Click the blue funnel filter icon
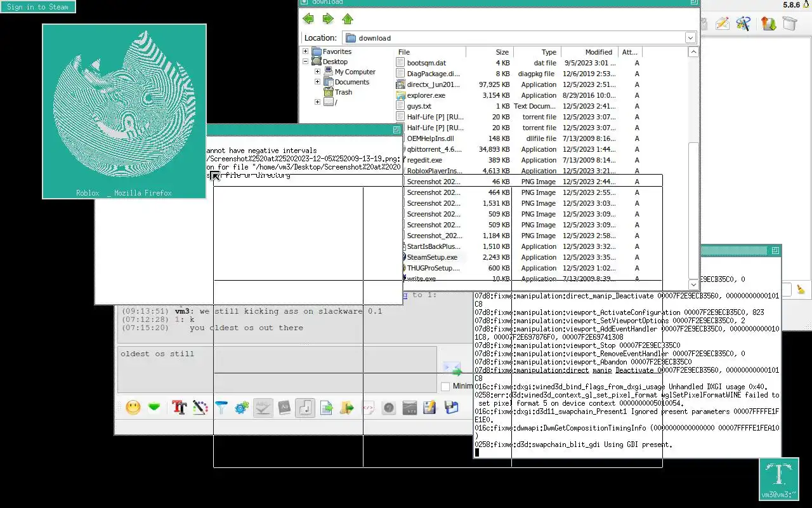Viewport: 812px width, 508px height. click(x=221, y=408)
